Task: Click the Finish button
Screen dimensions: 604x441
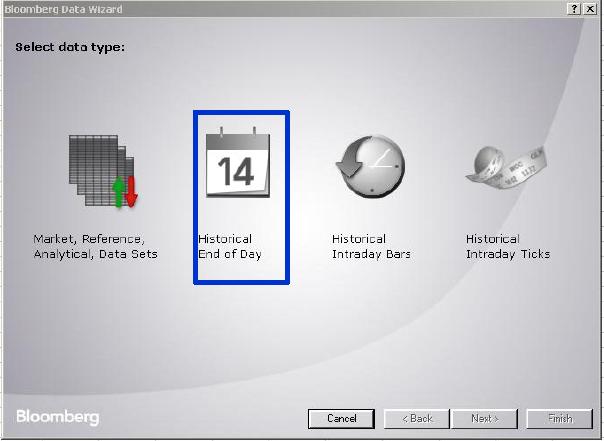Action: (x=560, y=419)
